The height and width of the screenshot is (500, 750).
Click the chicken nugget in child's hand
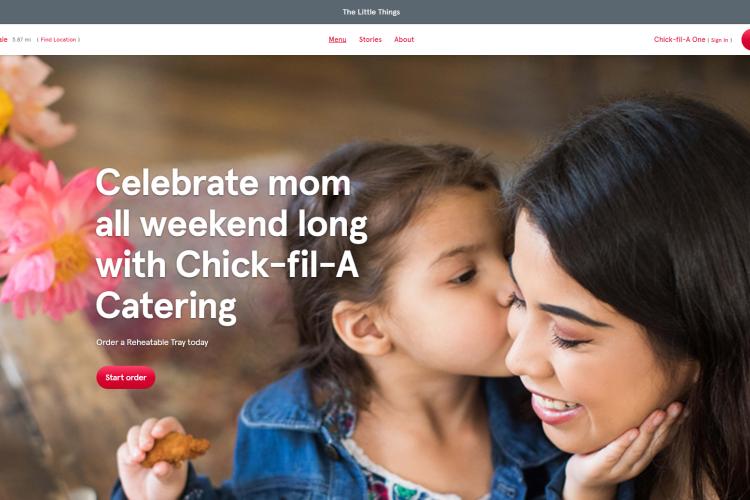[175, 449]
